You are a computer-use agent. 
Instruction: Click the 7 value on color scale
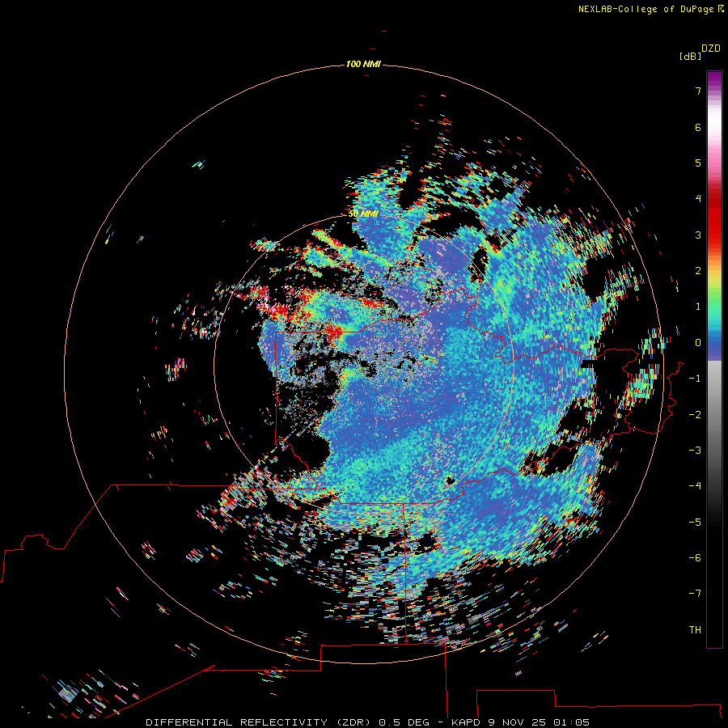(x=698, y=91)
